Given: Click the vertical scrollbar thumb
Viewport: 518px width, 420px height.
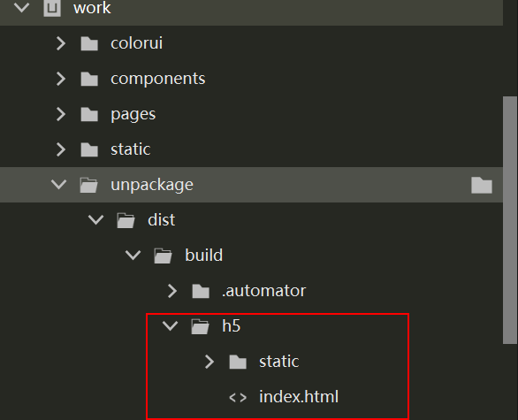Looking at the screenshot, I should point(510,220).
